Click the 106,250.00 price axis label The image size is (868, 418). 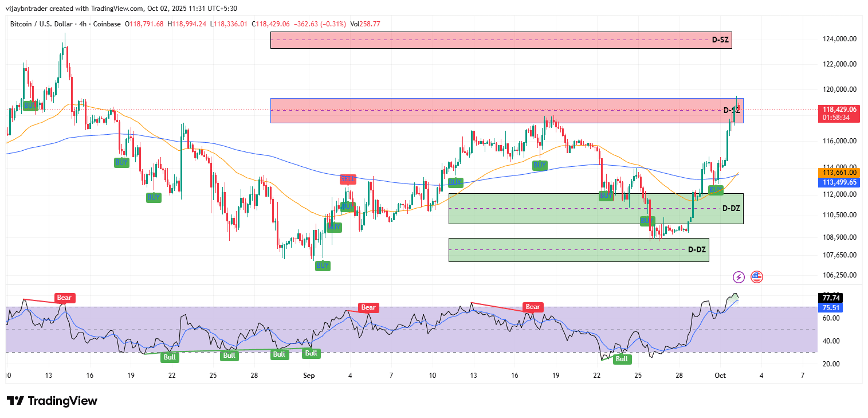(x=840, y=275)
